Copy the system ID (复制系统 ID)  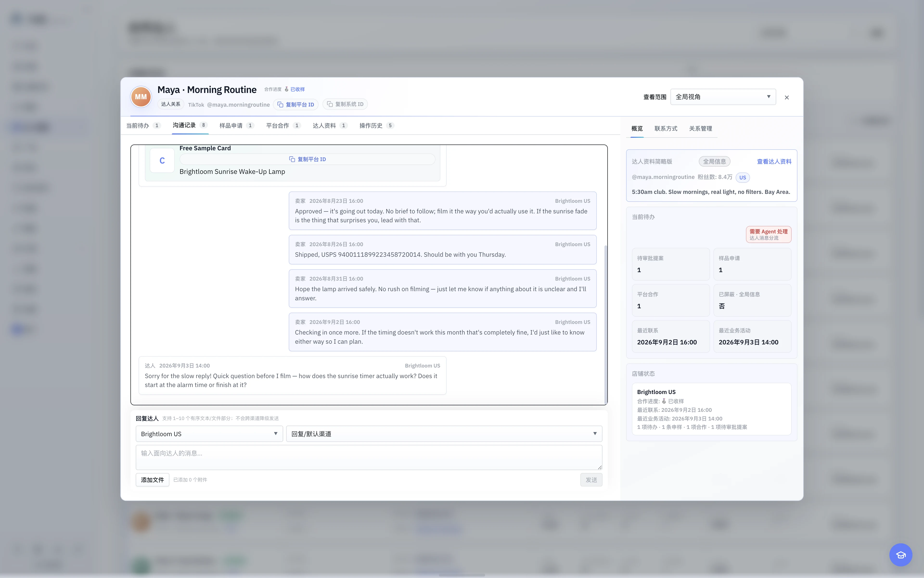click(x=345, y=104)
